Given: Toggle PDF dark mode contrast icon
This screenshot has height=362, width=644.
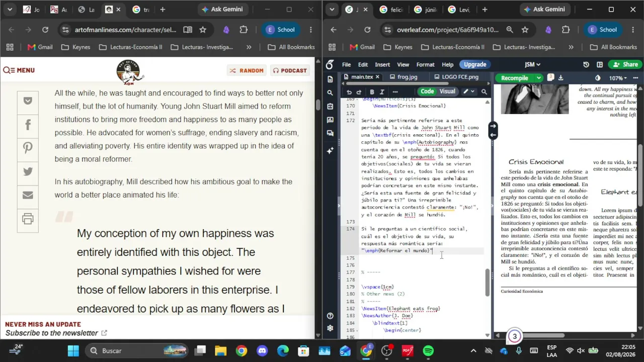Looking at the screenshot, I should pyautogui.click(x=598, y=78).
